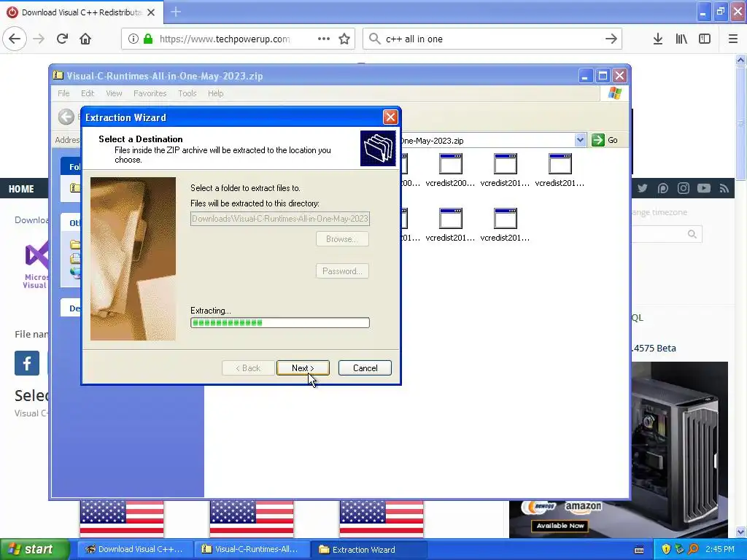Reload the Firefox page
The height and width of the screenshot is (560, 747).
pos(62,39)
